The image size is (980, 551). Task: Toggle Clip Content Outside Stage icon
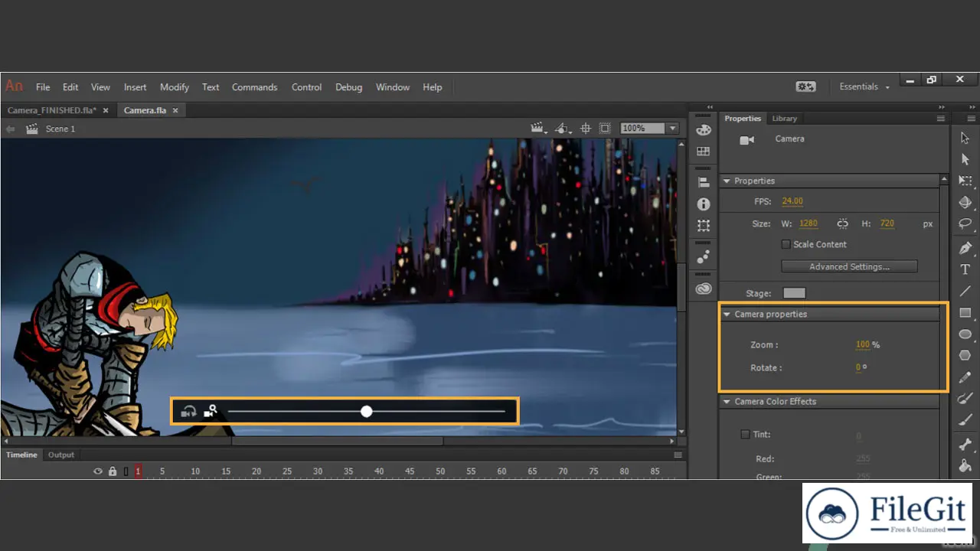pos(605,129)
